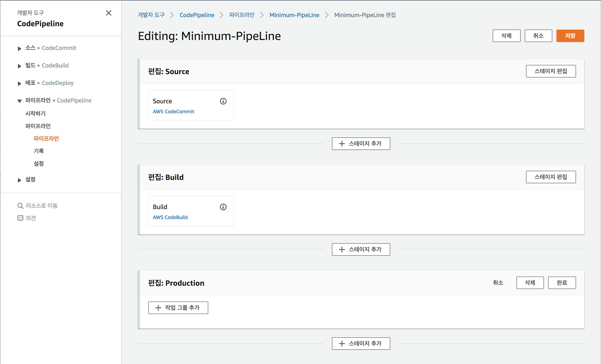601x364 pixels.
Task: Open the AWS CodeCommit link
Action: pyautogui.click(x=173, y=111)
